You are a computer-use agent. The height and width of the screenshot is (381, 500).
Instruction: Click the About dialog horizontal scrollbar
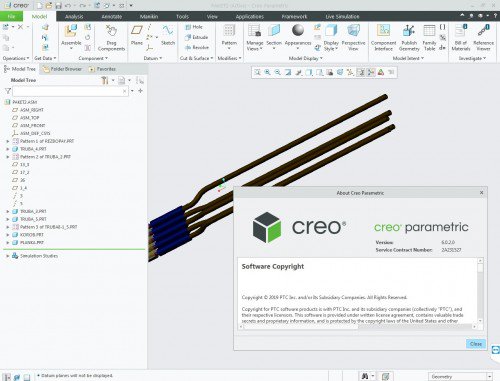click(x=358, y=327)
